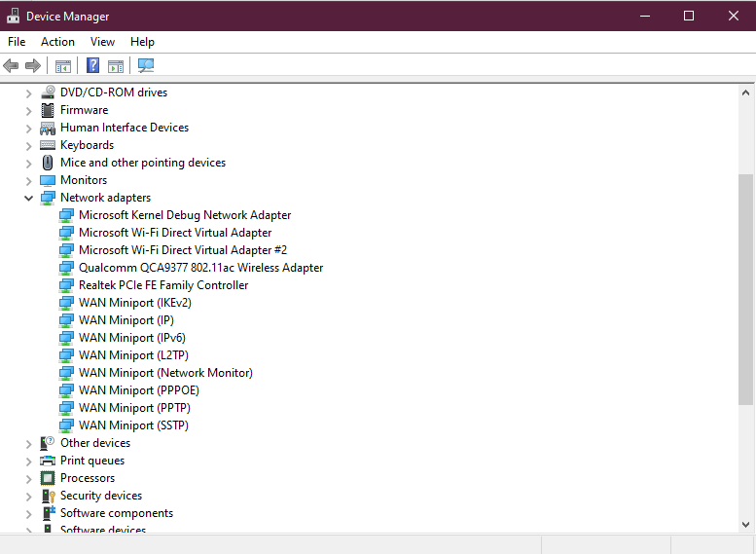Minimize the Device Manager window
Image resolution: width=756 pixels, height=554 pixels.
pos(645,16)
